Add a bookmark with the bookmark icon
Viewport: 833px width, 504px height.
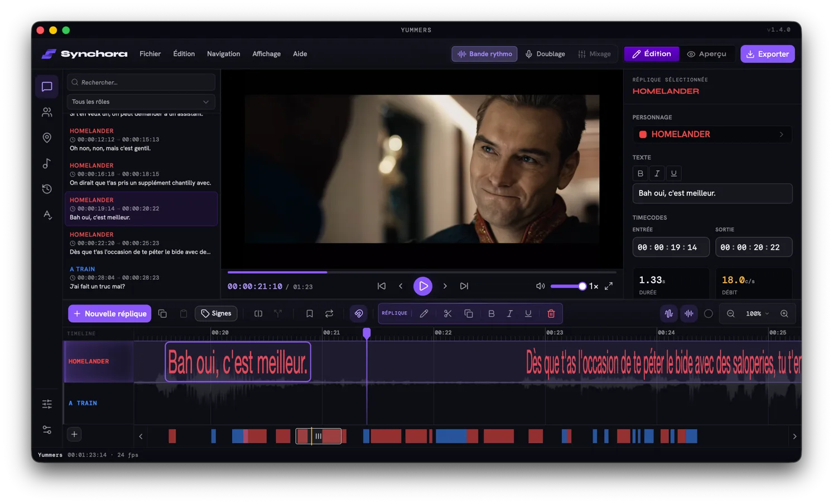pyautogui.click(x=310, y=314)
